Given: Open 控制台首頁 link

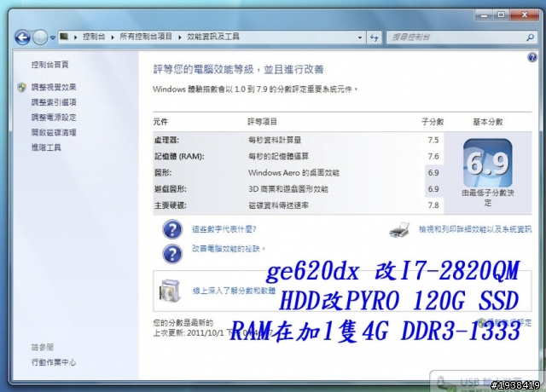Looking at the screenshot, I should (50, 65).
